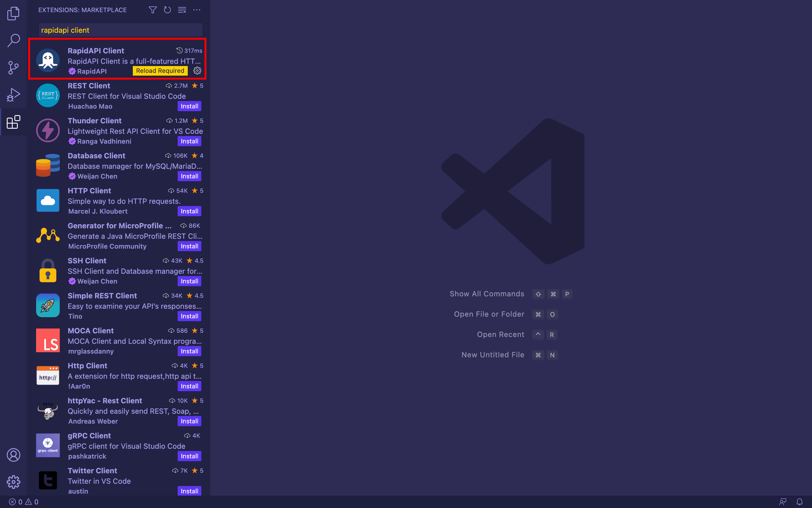Click the extensions search field
Image resolution: width=812 pixels, height=508 pixels.
120,30
